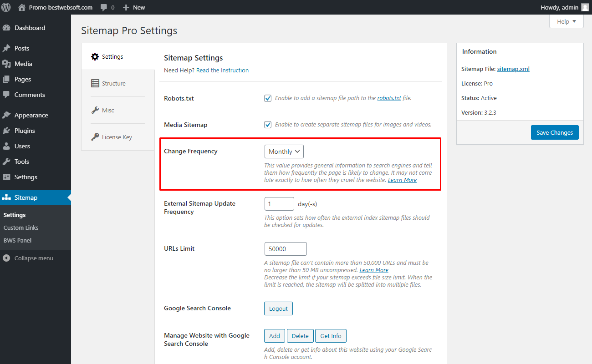592x364 pixels.
Task: Click the admin avatar icon
Action: [585, 7]
